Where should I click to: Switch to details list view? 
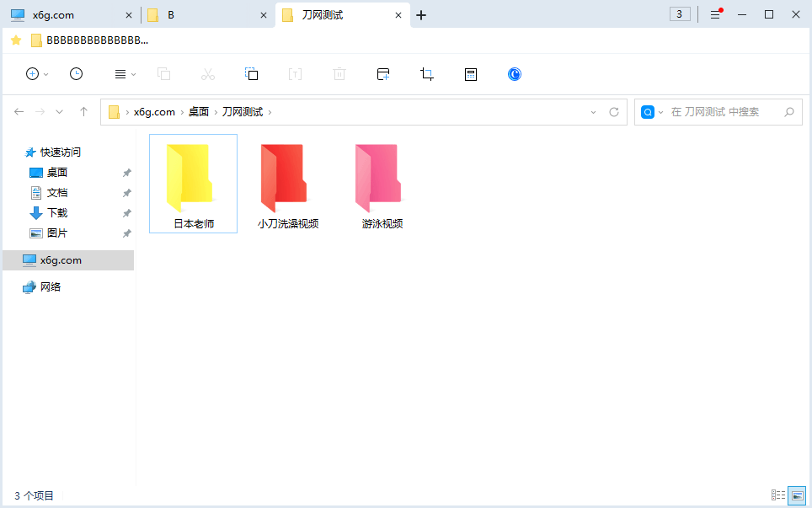point(778,495)
